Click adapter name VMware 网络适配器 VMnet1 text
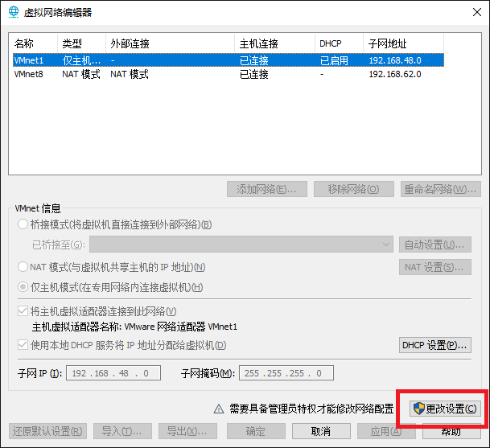Image resolution: width=490 pixels, height=448 pixels. [180, 327]
